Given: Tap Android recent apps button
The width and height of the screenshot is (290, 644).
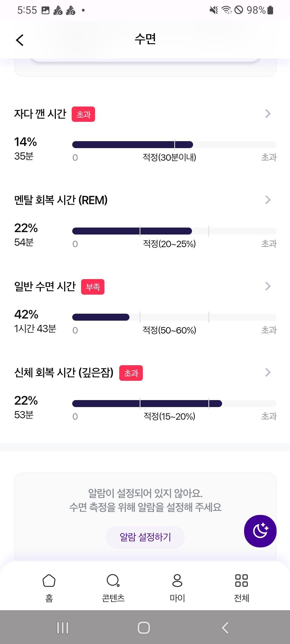Looking at the screenshot, I should point(63,628).
